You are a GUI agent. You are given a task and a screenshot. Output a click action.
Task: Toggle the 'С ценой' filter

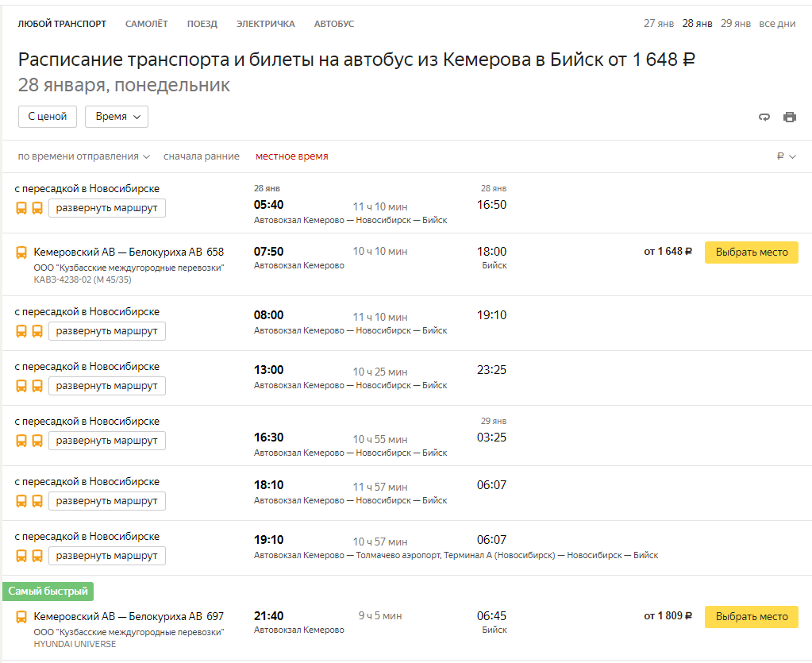48,116
